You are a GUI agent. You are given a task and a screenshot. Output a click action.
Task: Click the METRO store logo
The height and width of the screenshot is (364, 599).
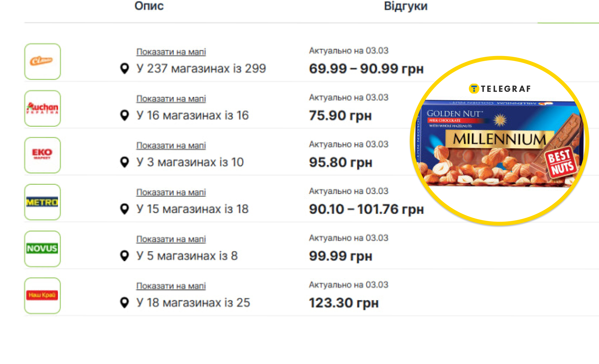point(42,202)
